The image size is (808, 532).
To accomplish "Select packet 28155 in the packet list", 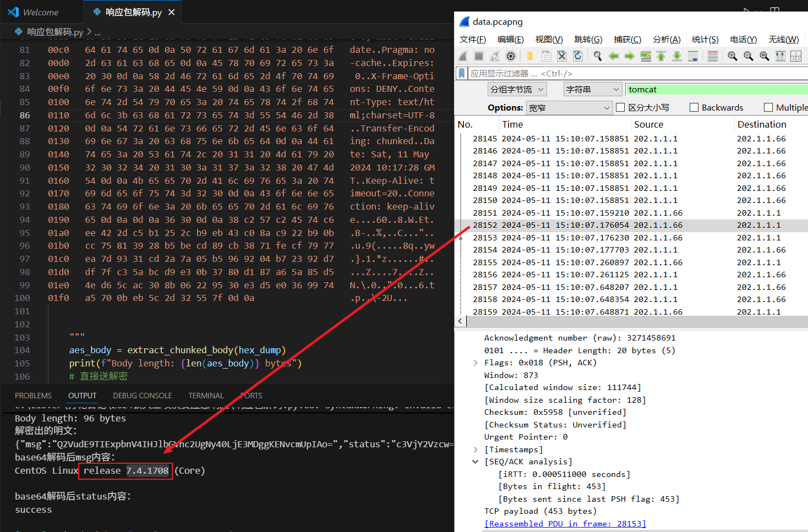I will click(x=631, y=262).
